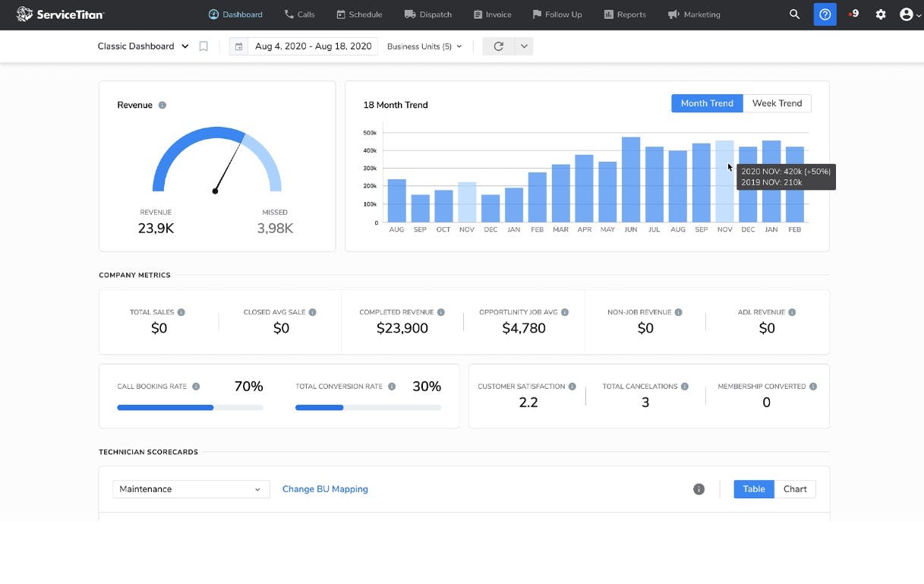This screenshot has width=924, height=584.
Task: Click the user account profile icon
Action: tap(906, 14)
